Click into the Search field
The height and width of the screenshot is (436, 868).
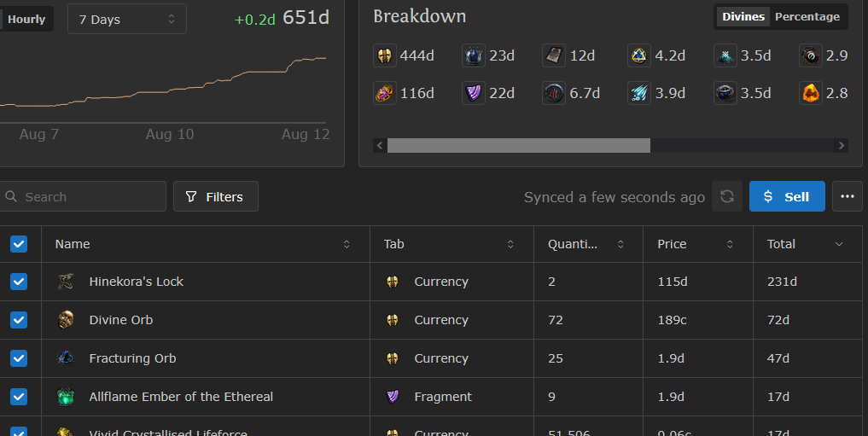click(83, 196)
